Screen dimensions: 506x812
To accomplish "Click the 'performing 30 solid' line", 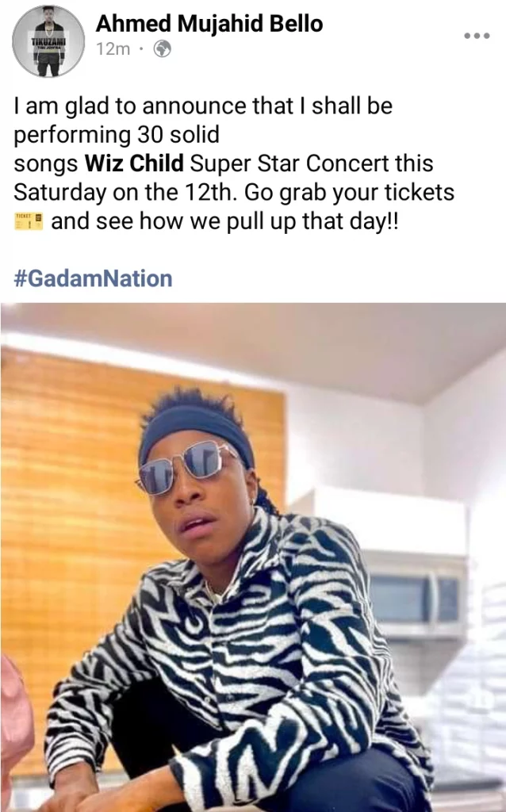I will point(117,135).
